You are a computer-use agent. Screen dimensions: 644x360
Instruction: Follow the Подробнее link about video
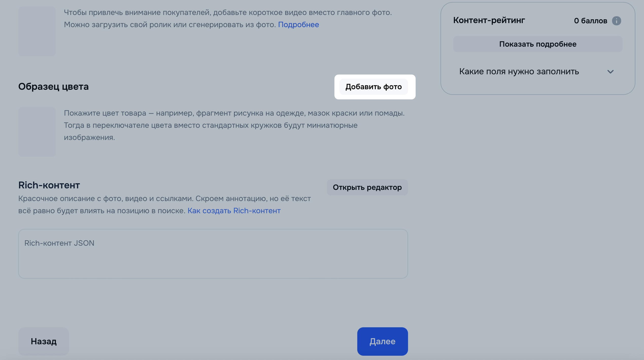click(x=298, y=25)
